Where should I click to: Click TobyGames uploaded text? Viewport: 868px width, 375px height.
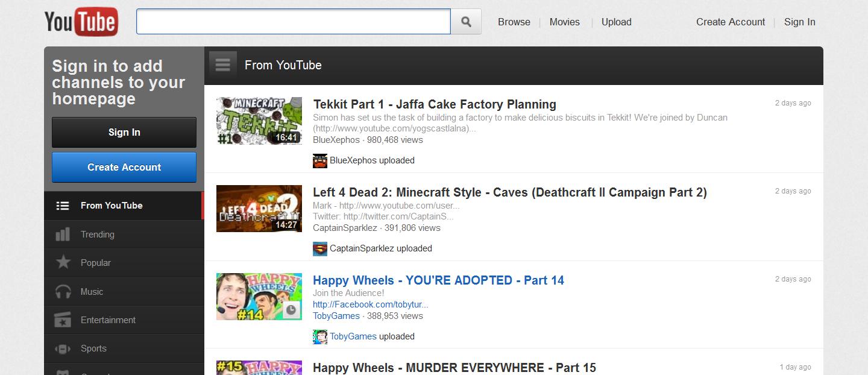372,336
